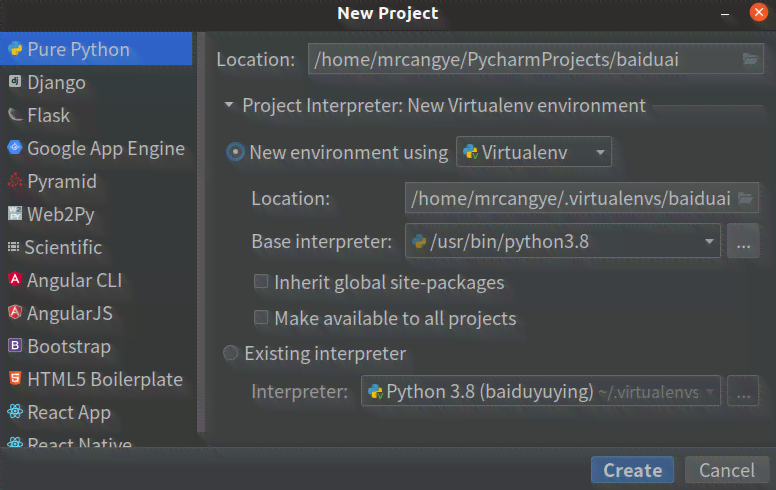
Task: Click the Pure Python project type icon
Action: click(15, 49)
